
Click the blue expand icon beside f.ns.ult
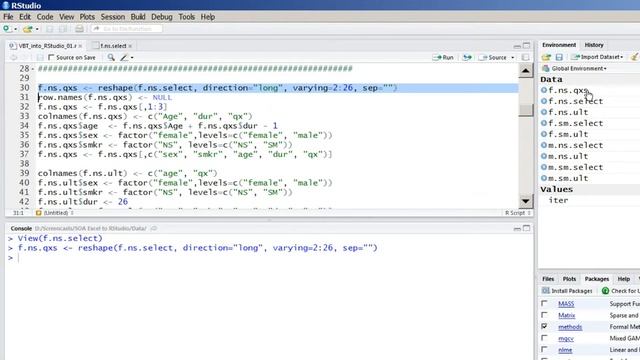[x=544, y=112]
